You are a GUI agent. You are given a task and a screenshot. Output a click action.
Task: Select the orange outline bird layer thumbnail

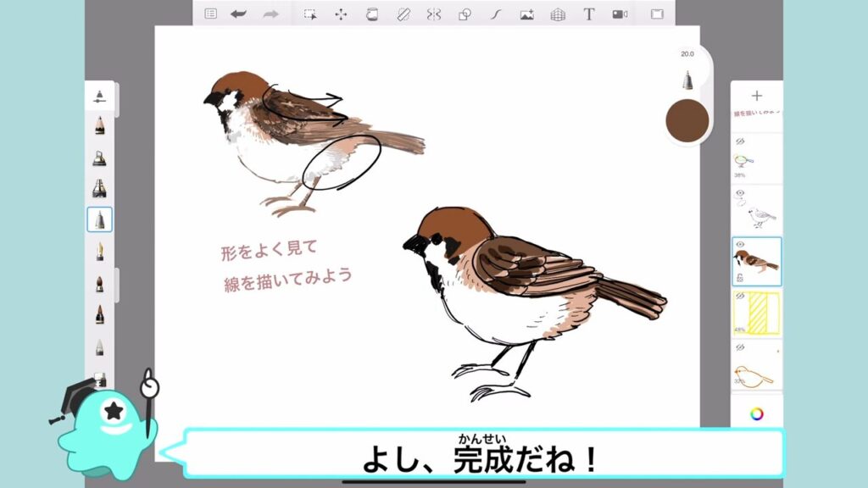[756, 373]
